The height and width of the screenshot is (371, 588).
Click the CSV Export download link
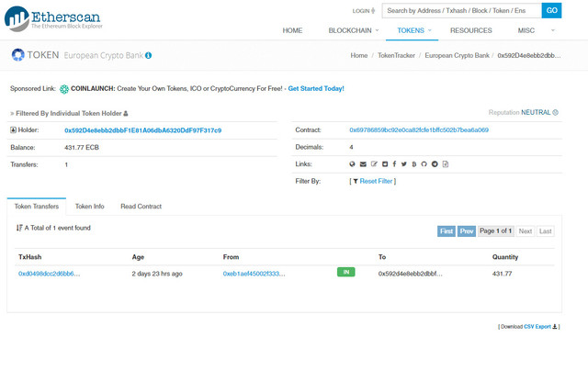pos(537,327)
